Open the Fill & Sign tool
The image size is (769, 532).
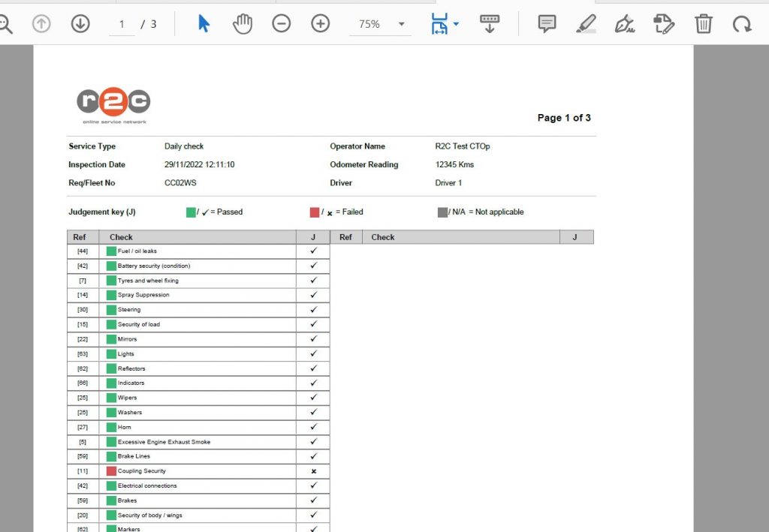tap(625, 23)
